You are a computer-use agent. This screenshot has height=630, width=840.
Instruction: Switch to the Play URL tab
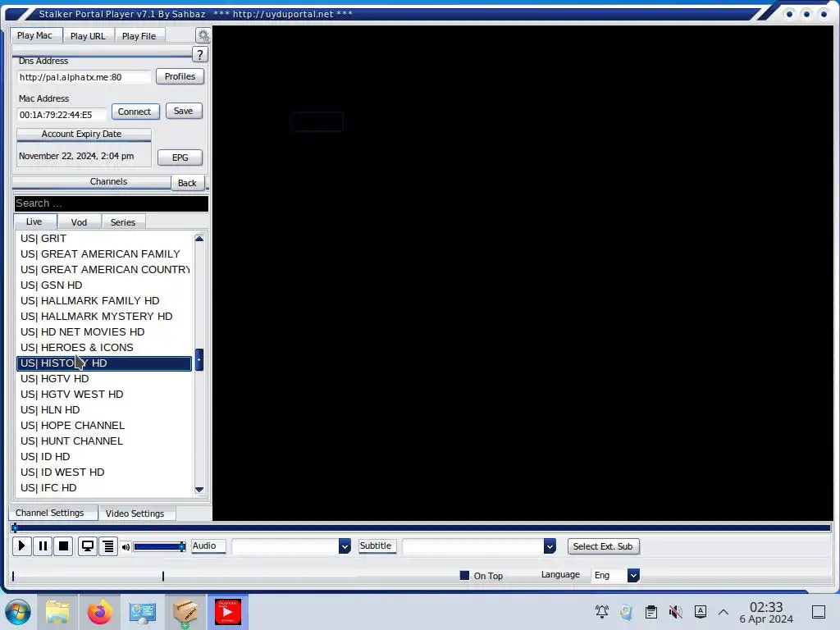tap(88, 36)
